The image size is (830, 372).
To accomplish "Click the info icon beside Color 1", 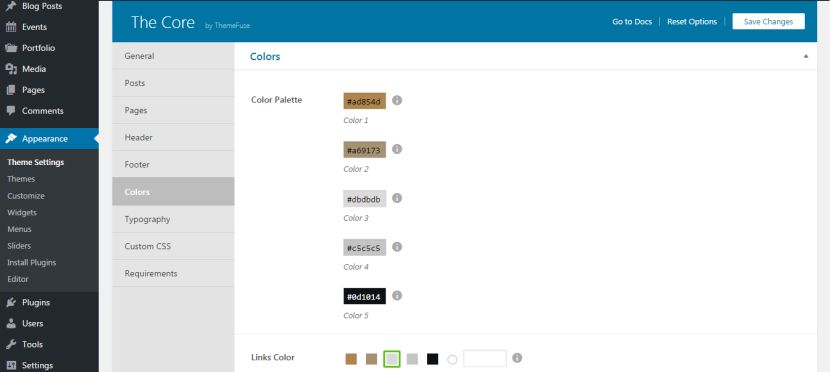I will (x=397, y=100).
